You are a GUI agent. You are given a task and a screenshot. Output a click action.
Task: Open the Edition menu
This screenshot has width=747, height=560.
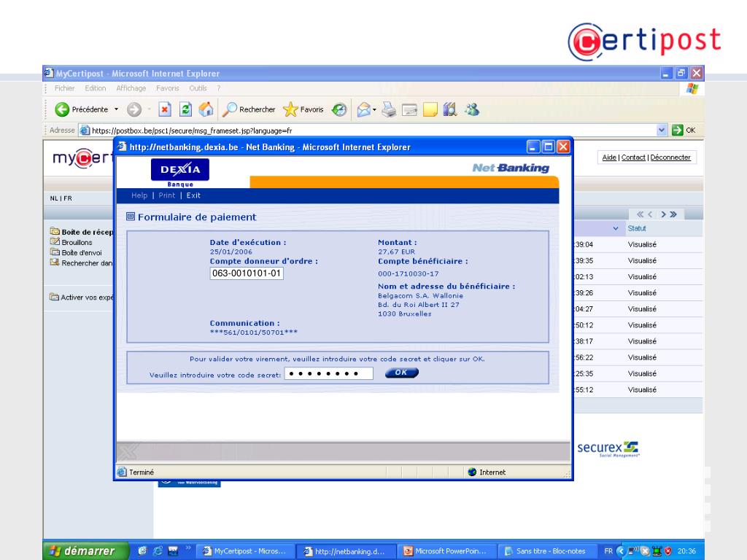[96, 88]
